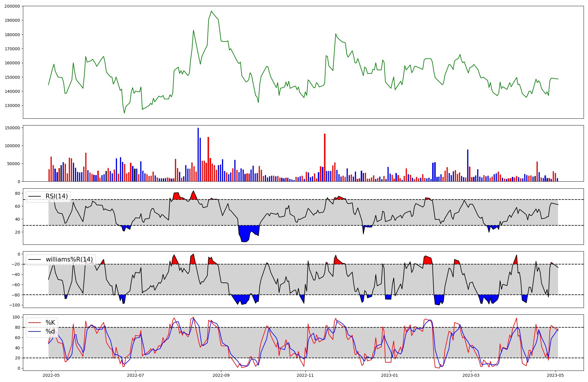Click the %K legend text
The width and height of the screenshot is (588, 382).
click(50, 323)
